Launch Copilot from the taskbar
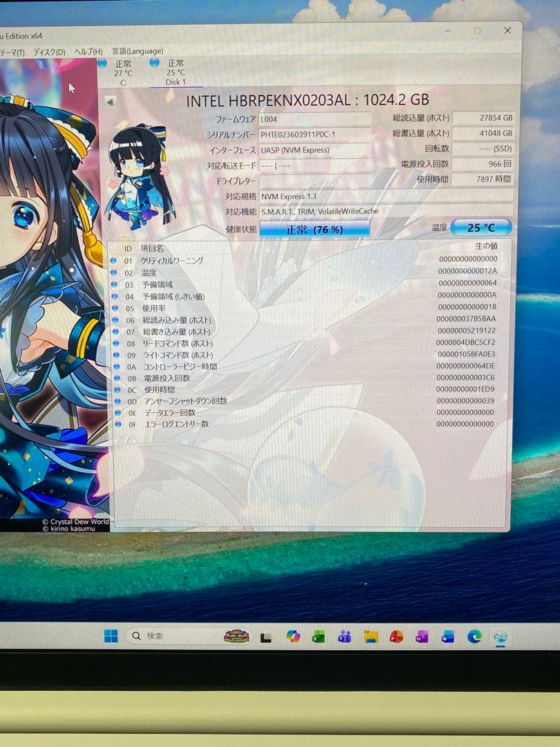560x747 pixels. [x=293, y=636]
